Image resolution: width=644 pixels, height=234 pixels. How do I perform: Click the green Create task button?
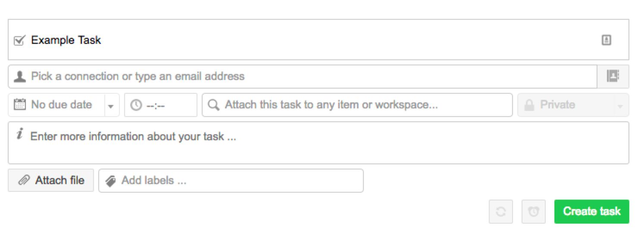[x=591, y=212]
